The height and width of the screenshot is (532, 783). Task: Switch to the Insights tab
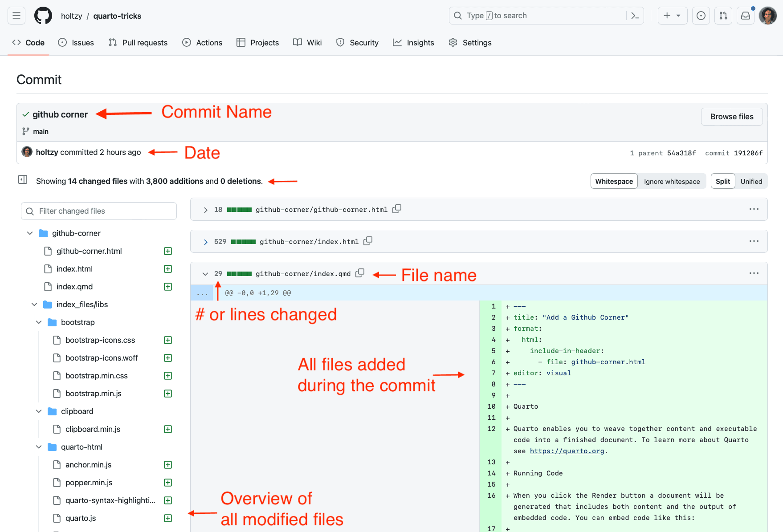coord(413,43)
